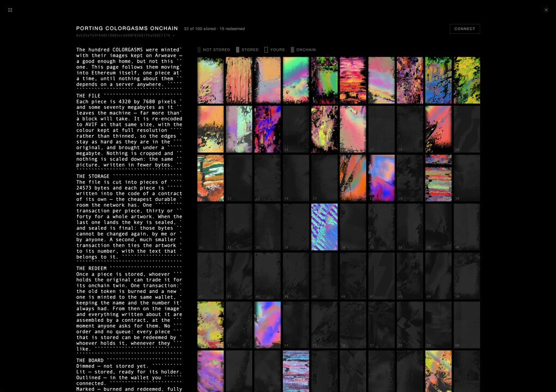Click the THE BOARD section heading
This screenshot has height=392, width=556.
90,360
